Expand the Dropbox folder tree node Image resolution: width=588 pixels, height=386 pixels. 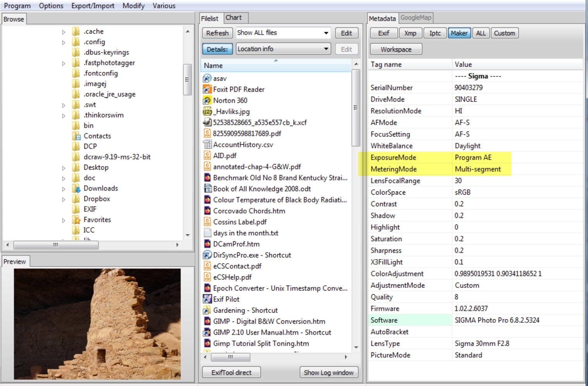click(64, 199)
